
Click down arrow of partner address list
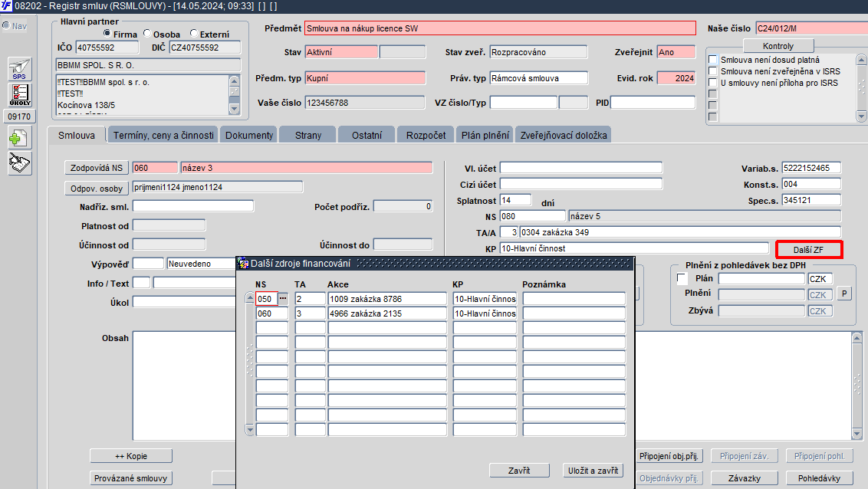tap(234, 109)
